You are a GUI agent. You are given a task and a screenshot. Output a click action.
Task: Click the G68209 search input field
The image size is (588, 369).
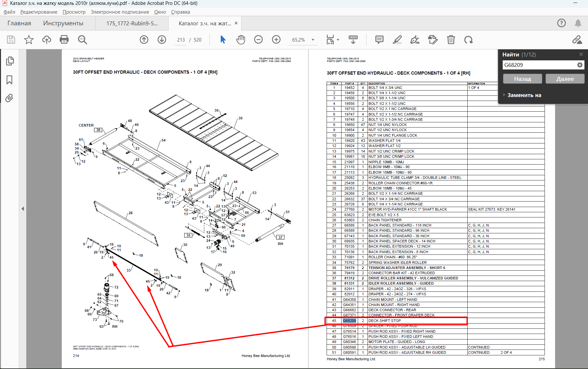pos(539,65)
